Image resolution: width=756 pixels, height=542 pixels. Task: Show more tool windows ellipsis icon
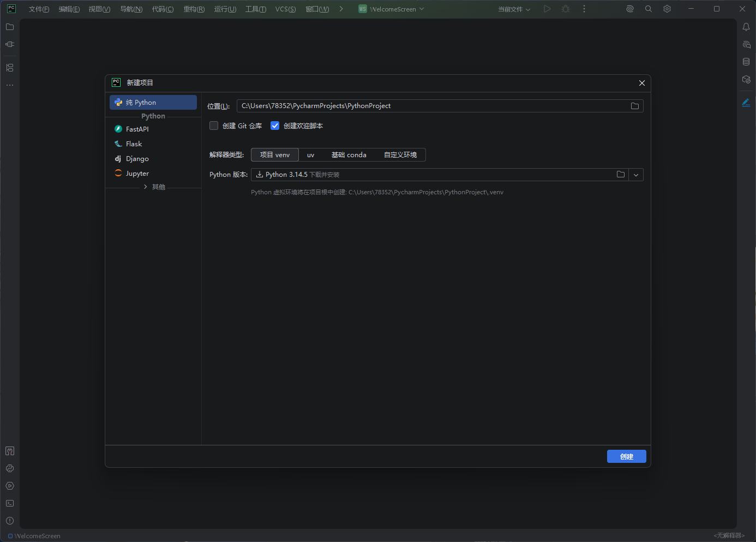coord(10,85)
